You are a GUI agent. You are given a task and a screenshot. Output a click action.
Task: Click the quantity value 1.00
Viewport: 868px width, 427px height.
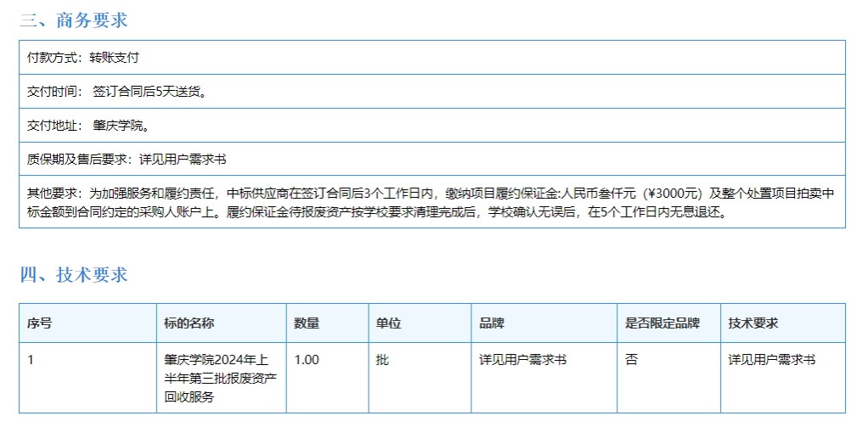(307, 360)
